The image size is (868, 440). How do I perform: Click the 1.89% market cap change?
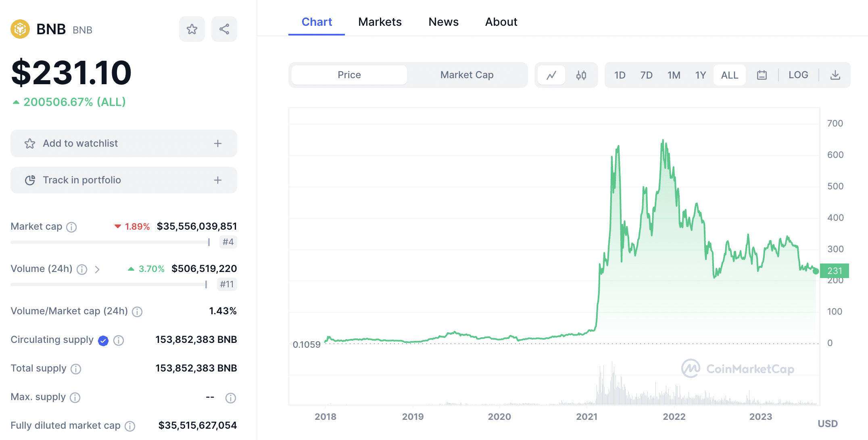pos(132,226)
